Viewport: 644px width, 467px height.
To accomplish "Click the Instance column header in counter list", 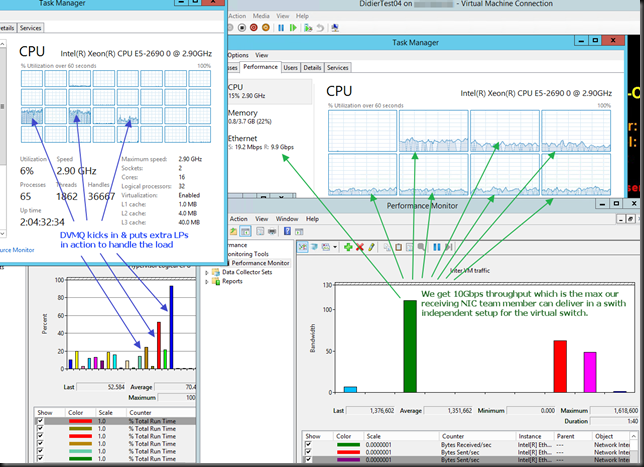I will (535, 436).
